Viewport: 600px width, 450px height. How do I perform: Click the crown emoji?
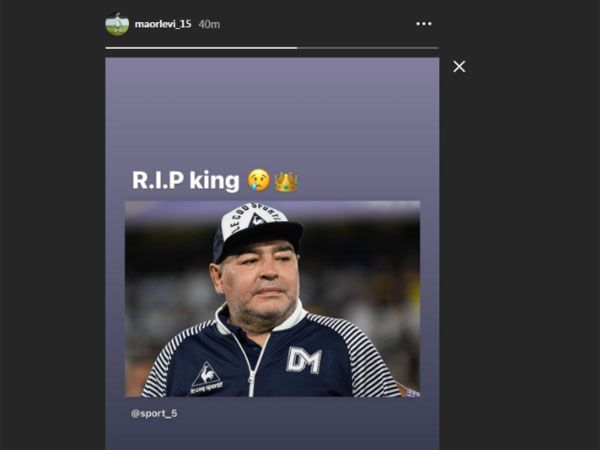pos(287,181)
